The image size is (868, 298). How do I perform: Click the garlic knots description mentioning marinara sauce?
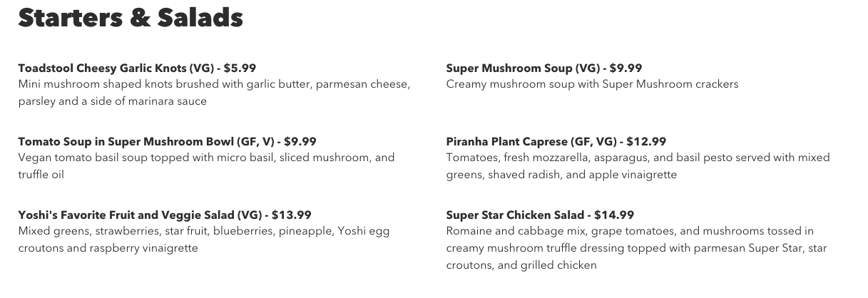[214, 93]
